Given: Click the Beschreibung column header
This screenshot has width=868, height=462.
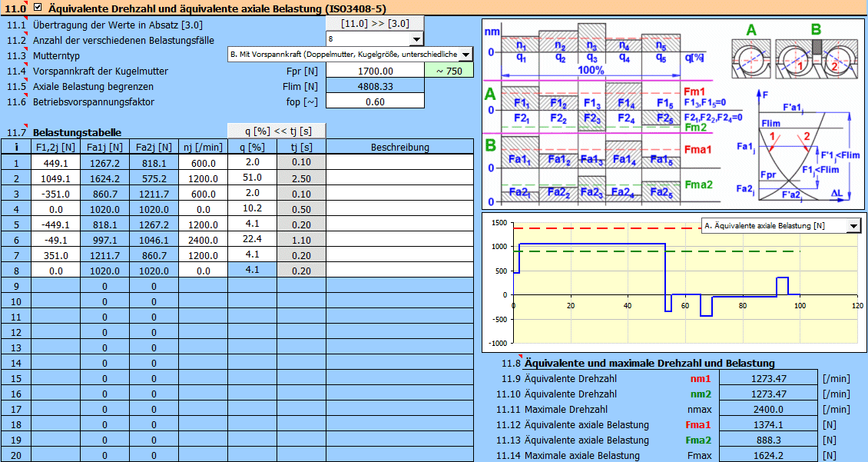Looking at the screenshot, I should point(399,147).
